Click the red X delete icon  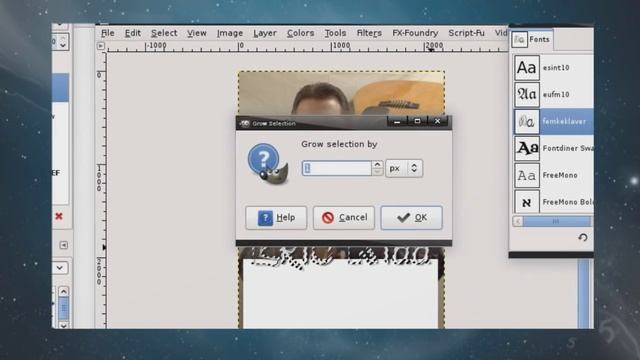click(59, 216)
